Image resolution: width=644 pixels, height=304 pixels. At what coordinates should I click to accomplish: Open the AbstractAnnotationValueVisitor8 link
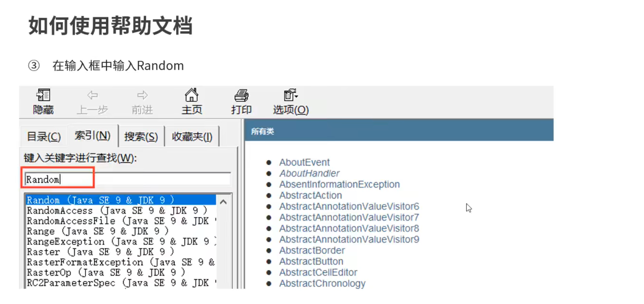349,228
